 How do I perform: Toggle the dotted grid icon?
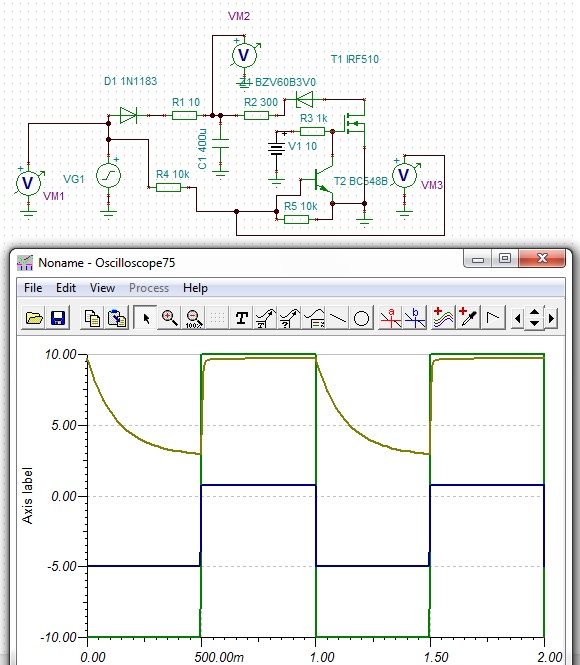point(217,318)
